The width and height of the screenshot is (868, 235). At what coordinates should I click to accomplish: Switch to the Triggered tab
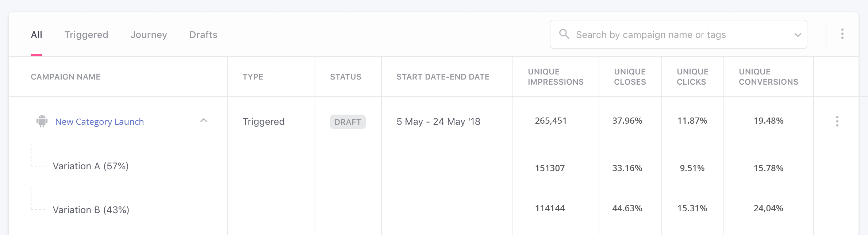click(x=86, y=35)
